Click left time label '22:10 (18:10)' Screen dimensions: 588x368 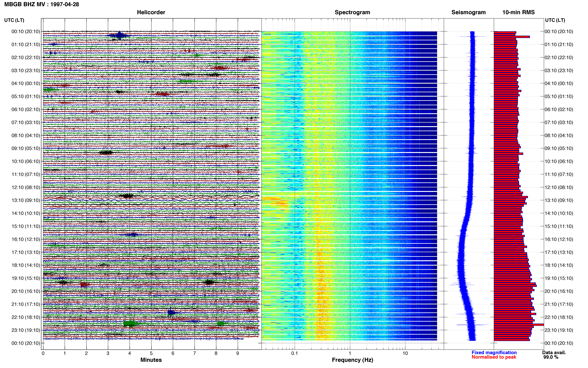tap(26, 317)
